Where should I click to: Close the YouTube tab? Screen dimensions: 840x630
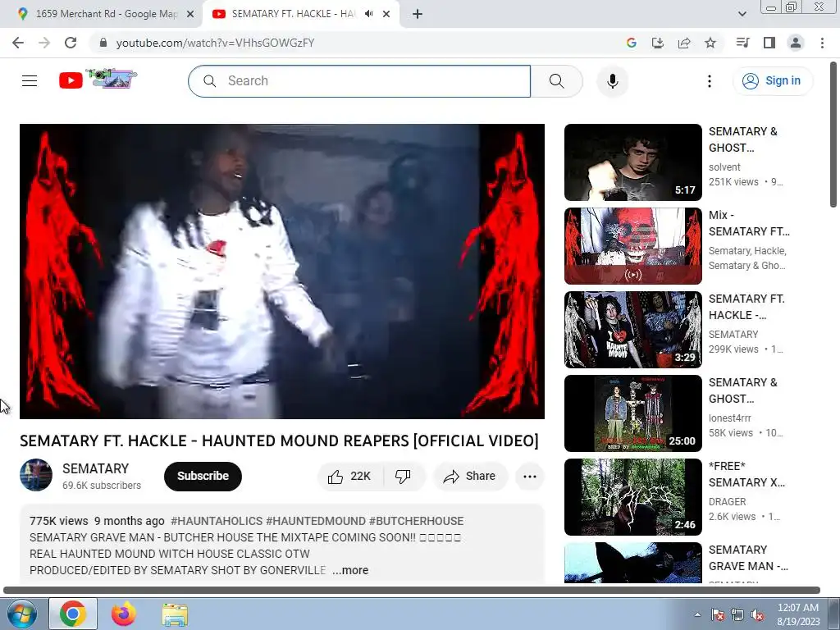point(386,15)
